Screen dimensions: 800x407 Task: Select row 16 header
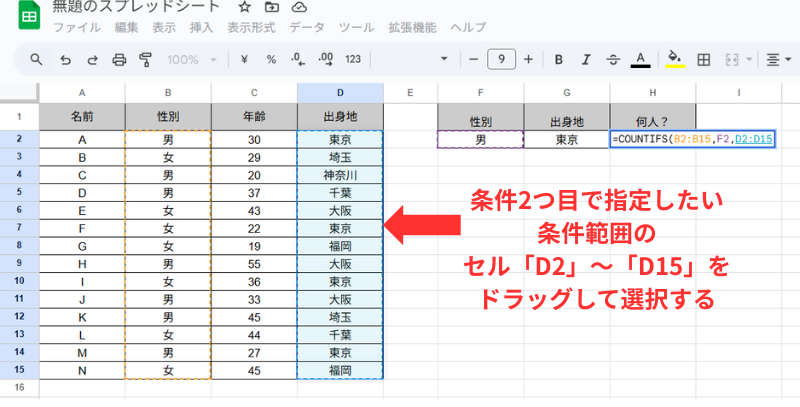19,388
